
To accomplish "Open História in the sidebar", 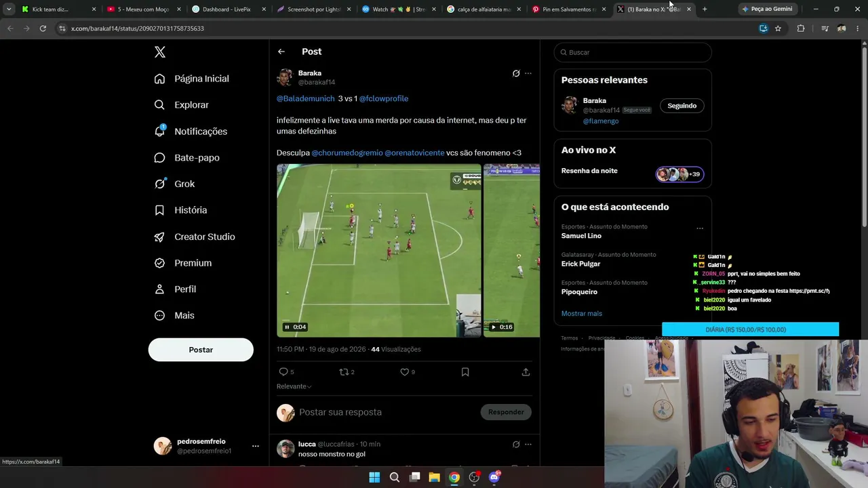I will [180, 210].
